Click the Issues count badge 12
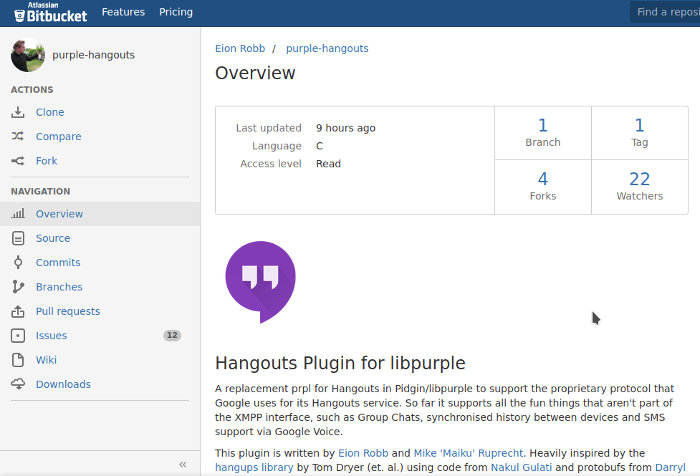Image resolution: width=700 pixels, height=476 pixels. [172, 335]
